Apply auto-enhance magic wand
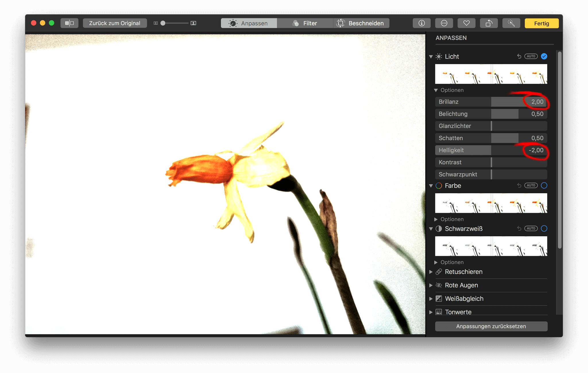Screen dimensions: 588x373 (511, 23)
